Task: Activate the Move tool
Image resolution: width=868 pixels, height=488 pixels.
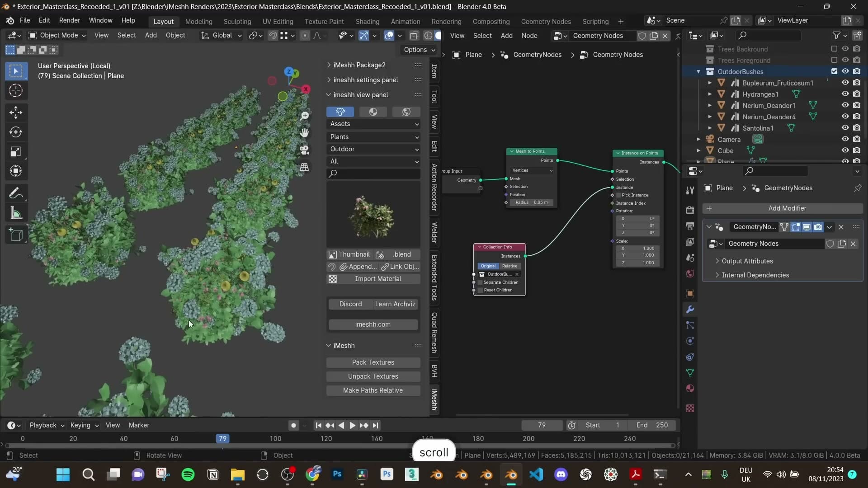Action: pos(16,113)
